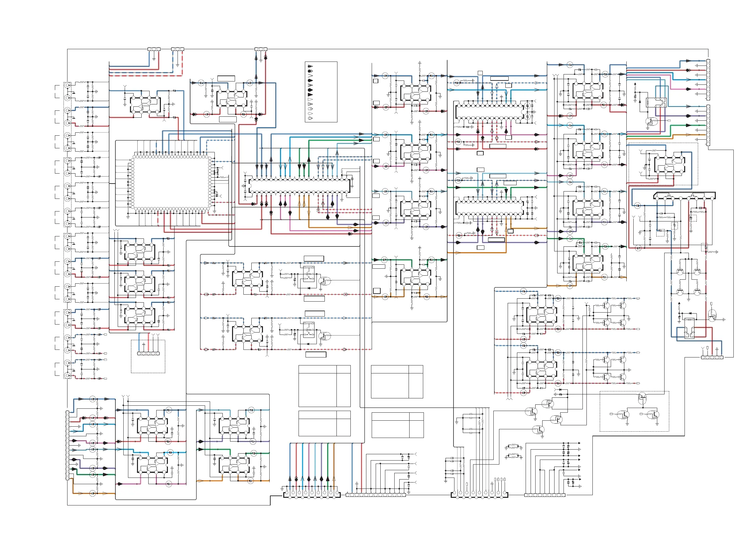Image resolution: width=754 pixels, height=560 pixels.
Task: Click the rightmost wide connector along bottom edge
Action: [x=545, y=495]
